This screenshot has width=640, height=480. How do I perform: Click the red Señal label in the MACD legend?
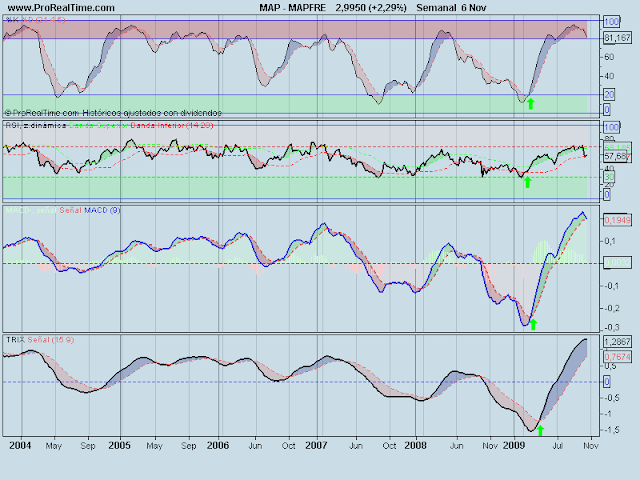[x=70, y=210]
